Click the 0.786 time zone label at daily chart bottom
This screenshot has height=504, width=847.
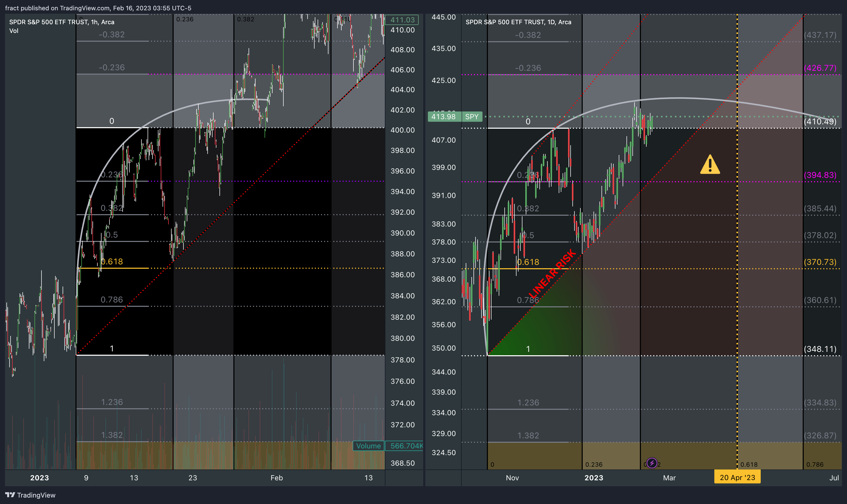pos(815,464)
